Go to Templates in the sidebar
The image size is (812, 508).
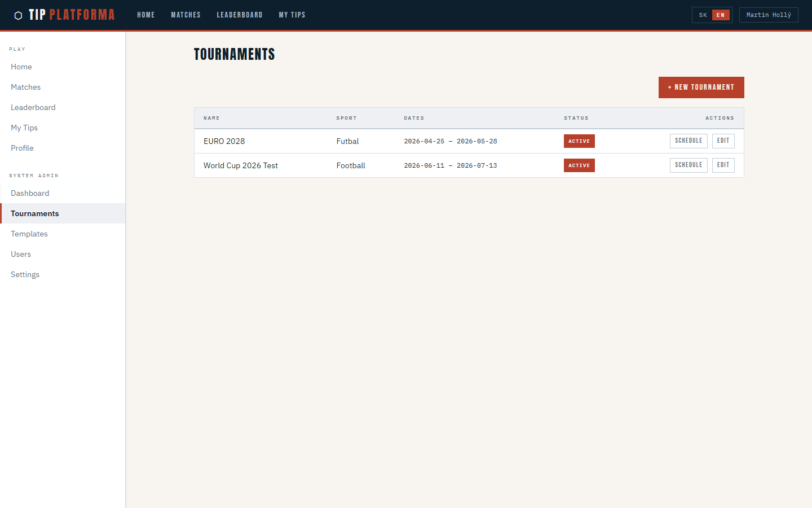[29, 234]
